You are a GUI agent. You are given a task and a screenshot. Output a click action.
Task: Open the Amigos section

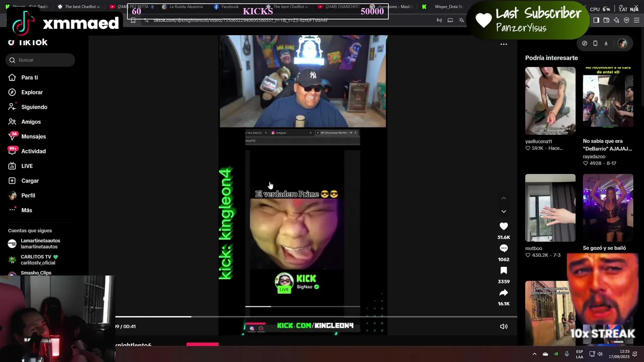click(x=25, y=122)
